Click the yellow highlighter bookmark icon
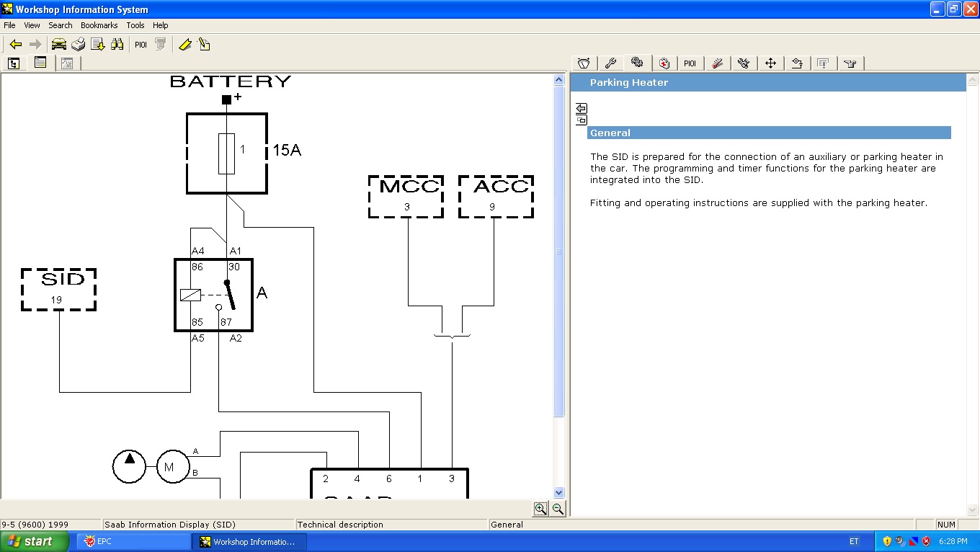The image size is (980, 552). [x=185, y=45]
